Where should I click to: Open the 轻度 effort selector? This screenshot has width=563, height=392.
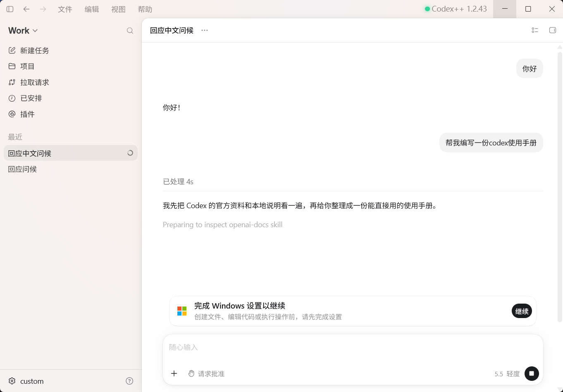pos(513,374)
